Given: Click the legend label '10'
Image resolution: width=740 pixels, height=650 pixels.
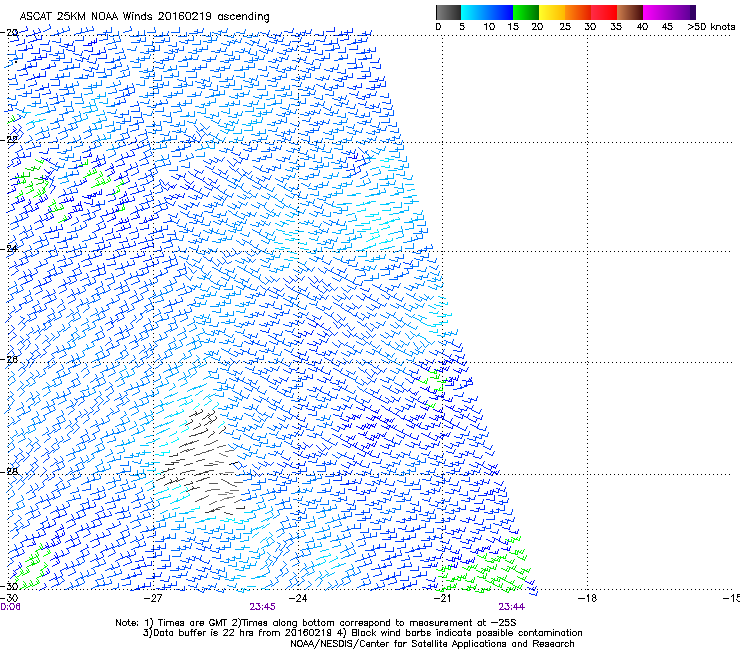Looking at the screenshot, I should tap(489, 27).
